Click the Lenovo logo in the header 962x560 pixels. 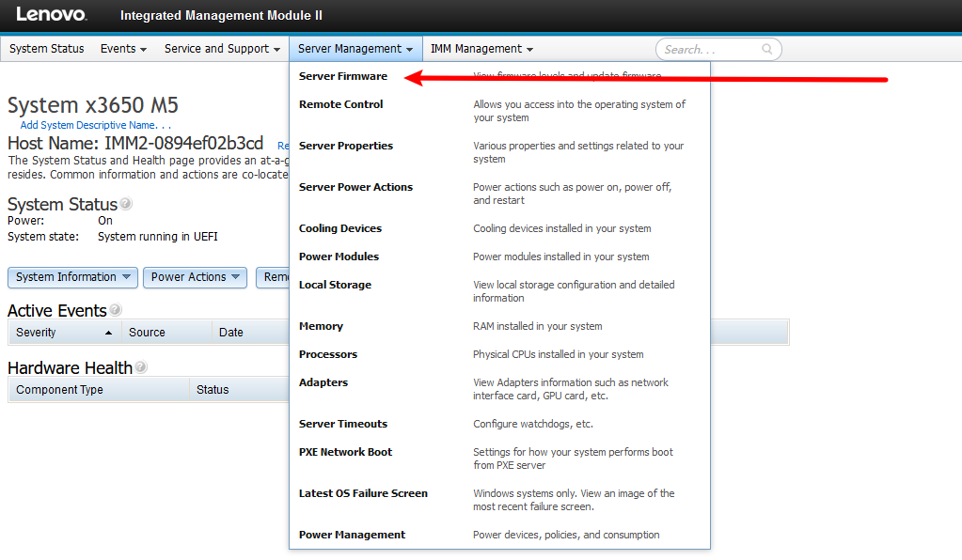pyautogui.click(x=52, y=15)
